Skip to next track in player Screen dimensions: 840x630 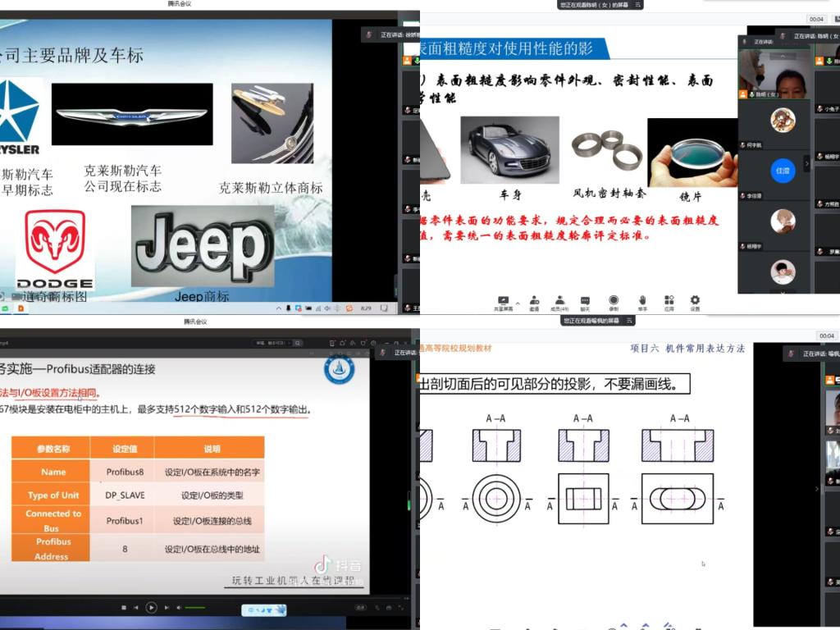click(166, 607)
